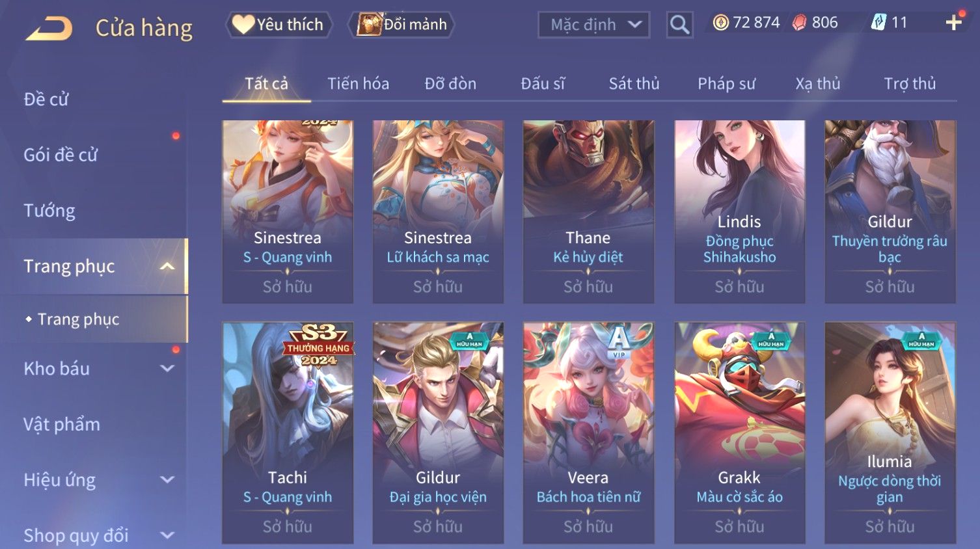The height and width of the screenshot is (549, 980).
Task: Switch to the Pháp sư tab
Action: [x=726, y=83]
